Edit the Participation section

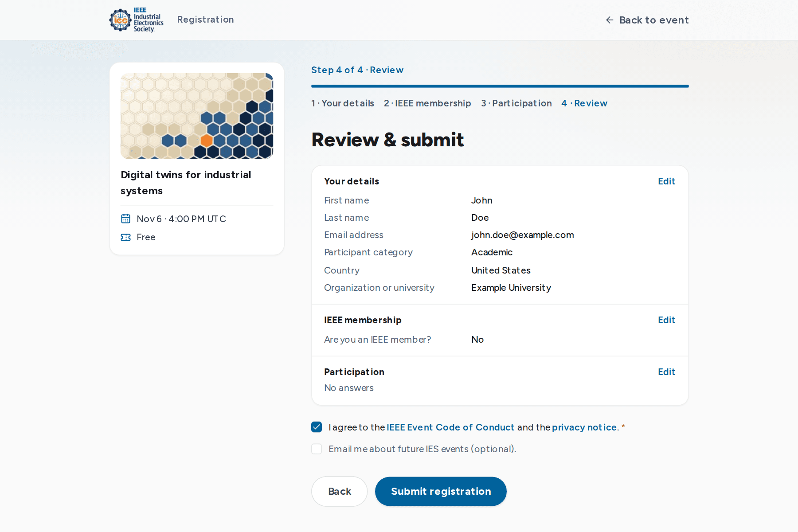[666, 372]
